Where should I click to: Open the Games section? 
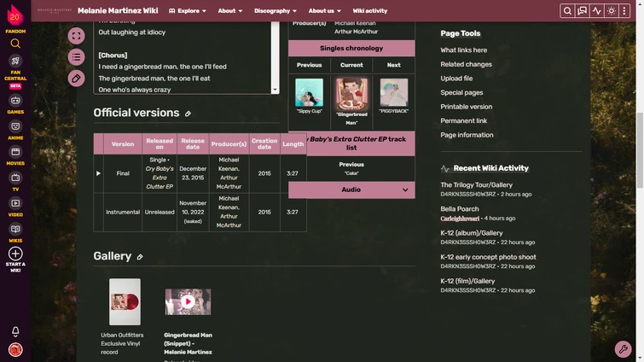[15, 104]
